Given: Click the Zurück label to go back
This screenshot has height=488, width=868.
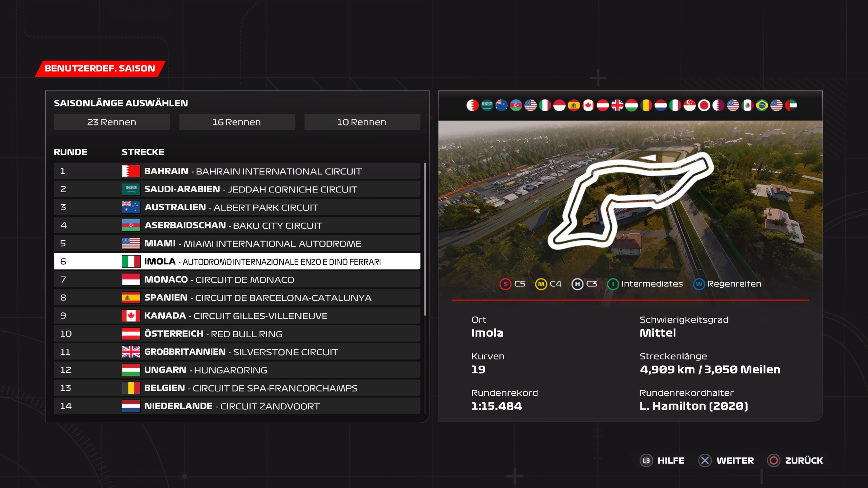Looking at the screenshot, I should coord(804,460).
